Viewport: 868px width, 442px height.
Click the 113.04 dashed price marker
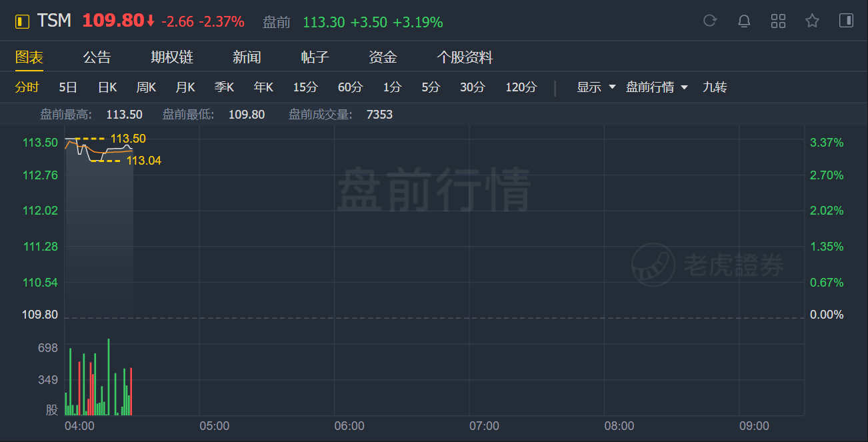coord(143,161)
